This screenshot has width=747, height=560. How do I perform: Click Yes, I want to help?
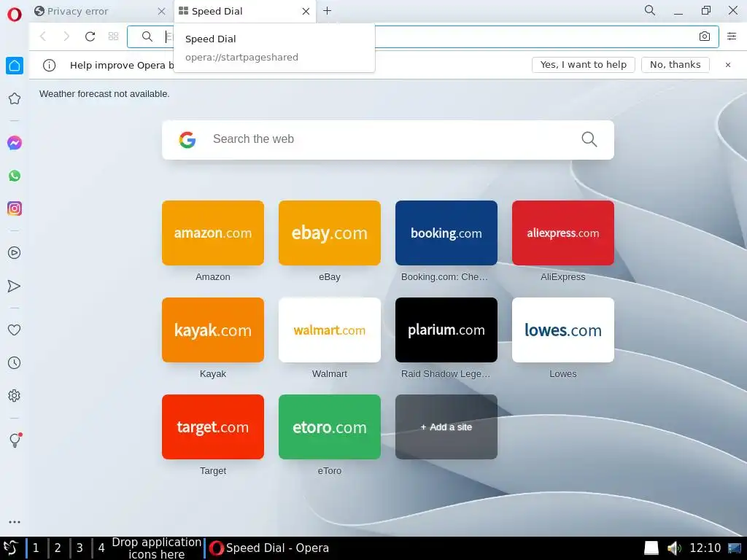pyautogui.click(x=583, y=65)
